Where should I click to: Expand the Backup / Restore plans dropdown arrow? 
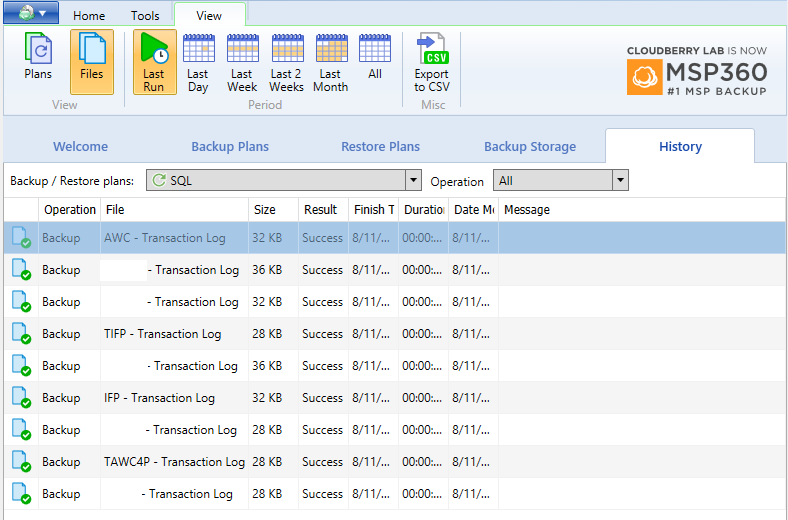coord(413,180)
